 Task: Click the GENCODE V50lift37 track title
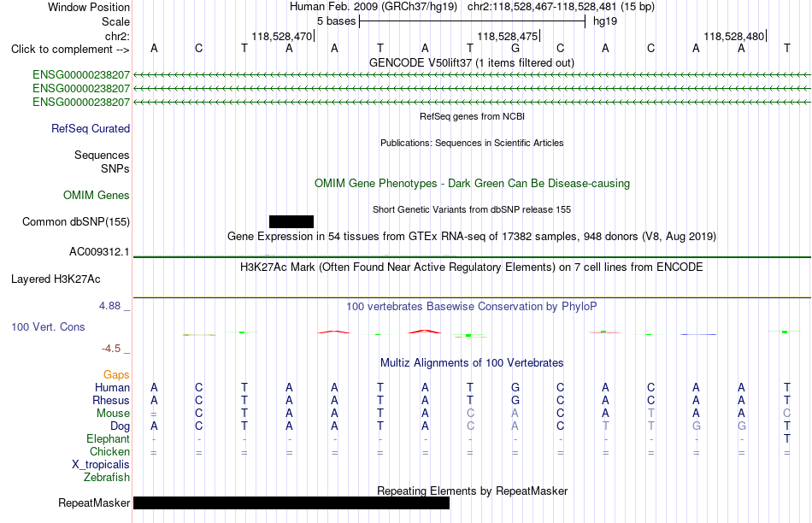click(x=471, y=62)
